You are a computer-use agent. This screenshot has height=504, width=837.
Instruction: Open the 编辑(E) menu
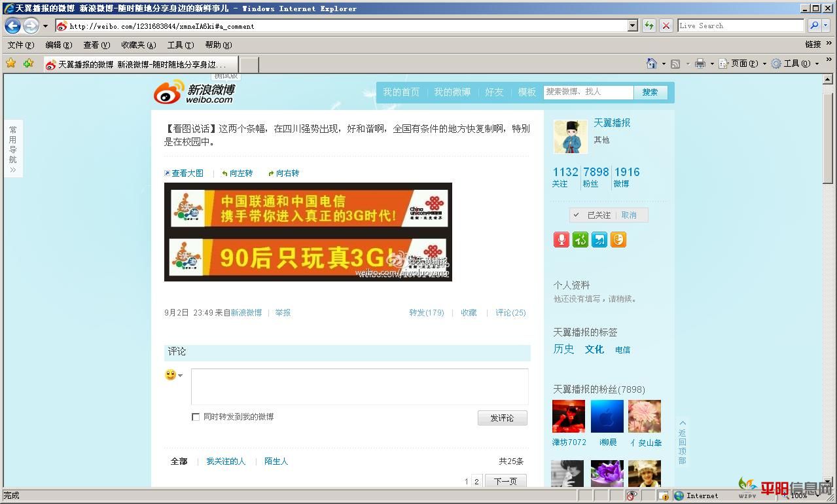pos(58,45)
